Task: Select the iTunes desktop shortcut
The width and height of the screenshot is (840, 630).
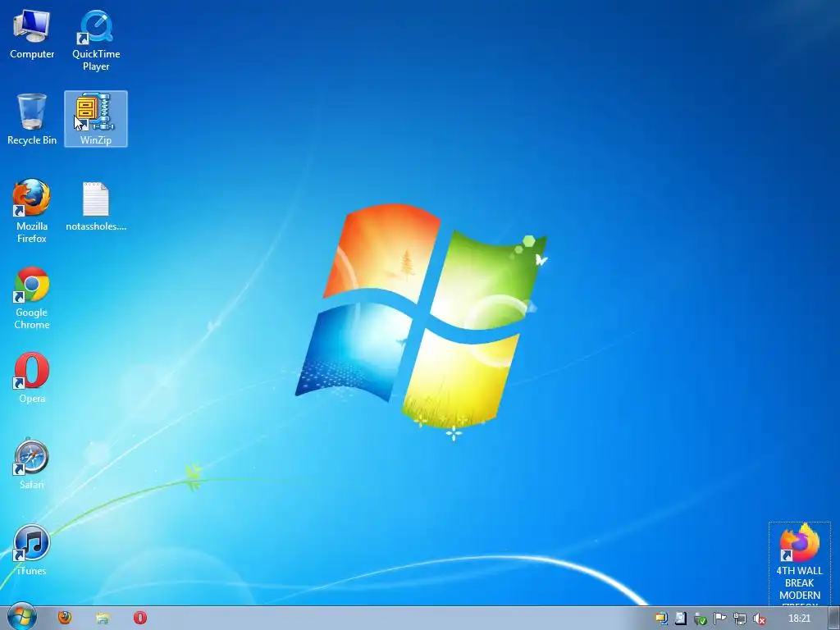Action: click(x=32, y=550)
